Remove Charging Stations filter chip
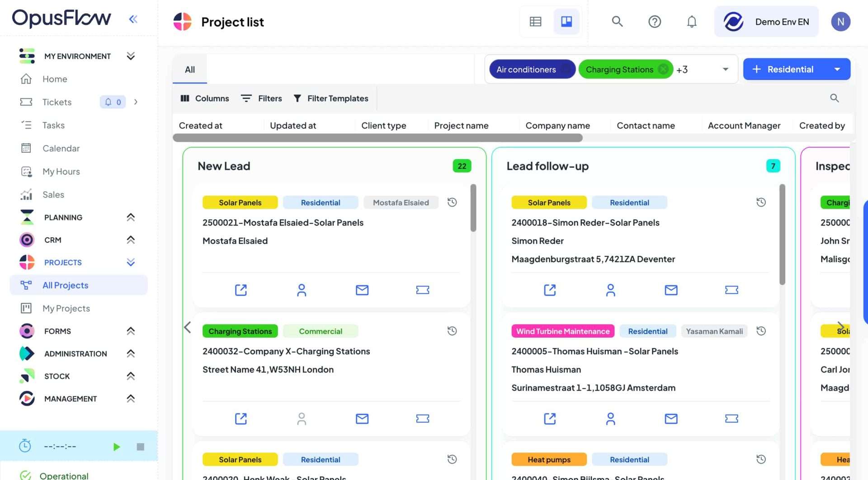 tap(663, 69)
